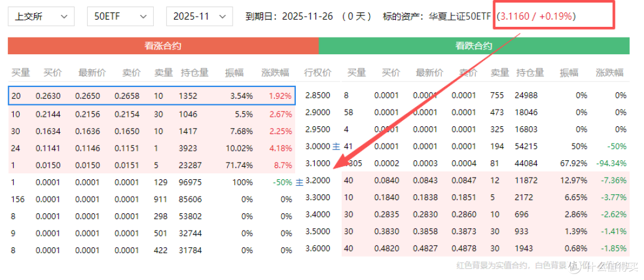Click call change value 1.92%
The height and width of the screenshot is (280, 644).
280,96
